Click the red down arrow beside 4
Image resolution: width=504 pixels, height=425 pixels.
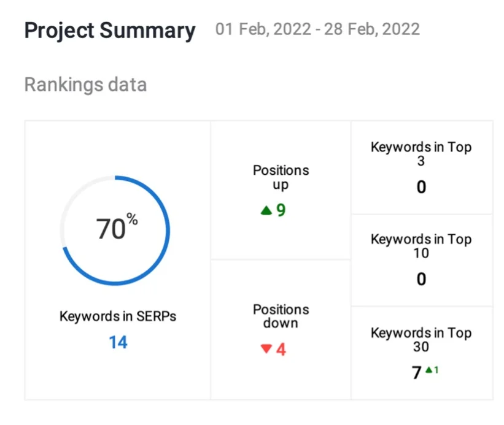tap(266, 349)
